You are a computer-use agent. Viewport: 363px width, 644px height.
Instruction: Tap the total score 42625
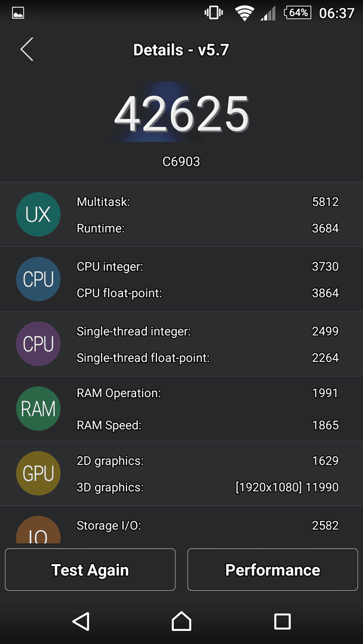181,113
